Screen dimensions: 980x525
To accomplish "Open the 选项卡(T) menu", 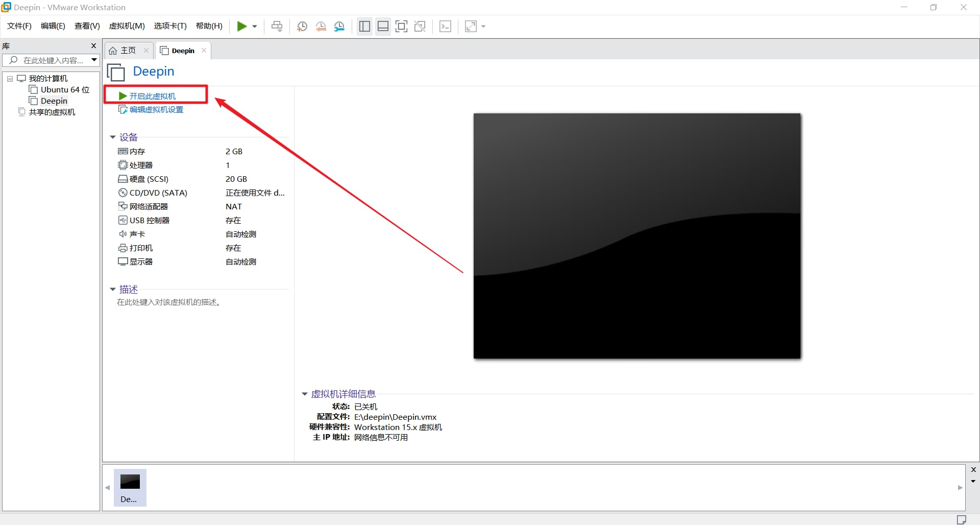I will (x=170, y=26).
